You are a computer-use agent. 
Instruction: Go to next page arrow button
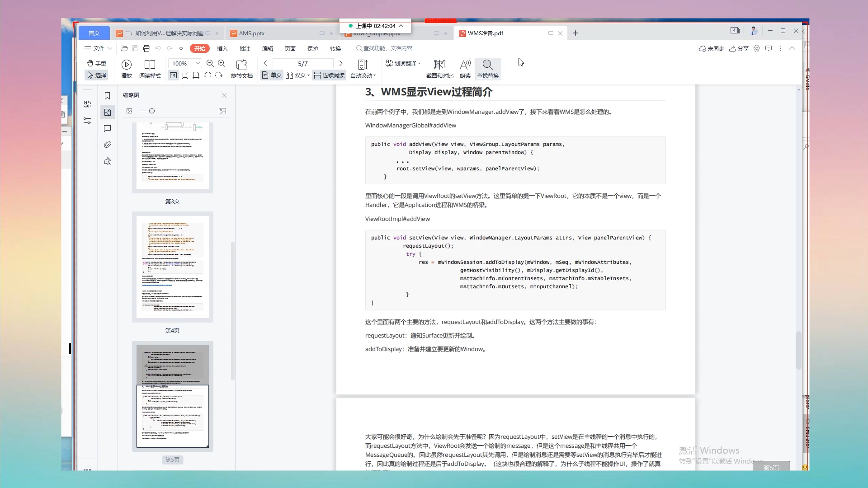pos(341,63)
